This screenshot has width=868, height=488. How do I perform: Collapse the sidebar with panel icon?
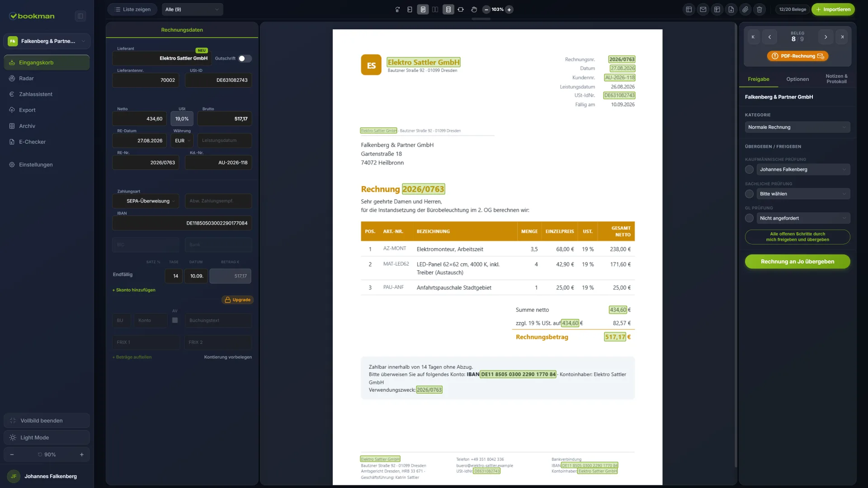[x=80, y=16]
